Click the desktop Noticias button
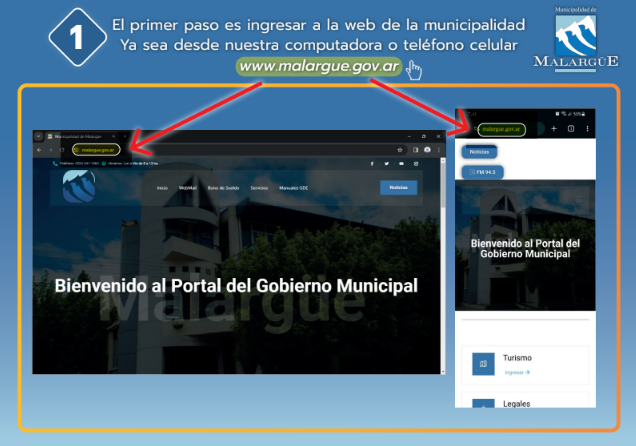The width and height of the screenshot is (636, 446). (398, 187)
